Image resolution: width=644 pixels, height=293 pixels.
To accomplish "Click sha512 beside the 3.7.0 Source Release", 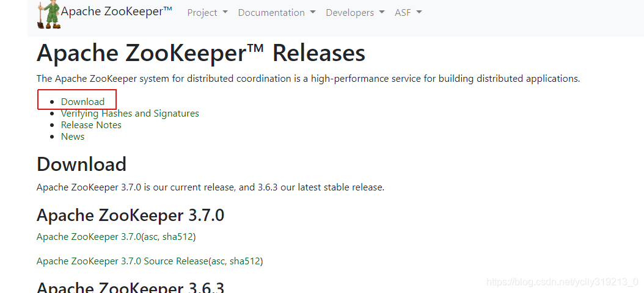I will tap(245, 261).
